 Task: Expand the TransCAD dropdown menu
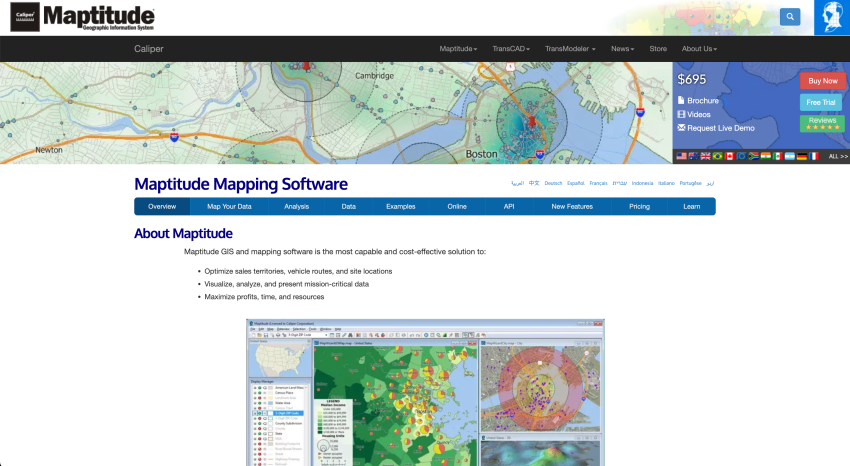pos(511,49)
